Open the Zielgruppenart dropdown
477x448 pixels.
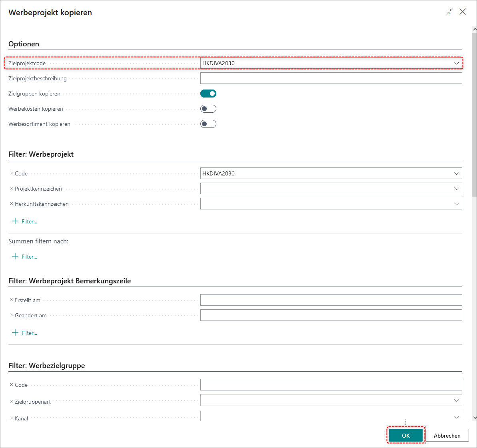pos(457,400)
